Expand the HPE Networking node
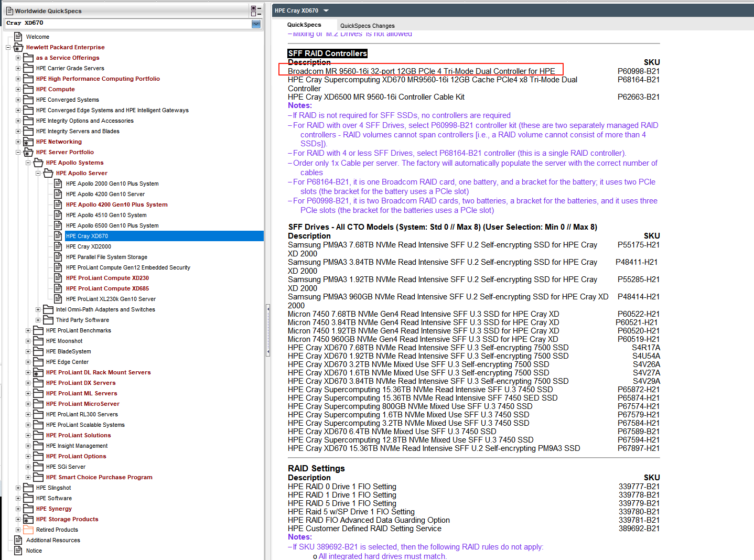 click(x=18, y=142)
